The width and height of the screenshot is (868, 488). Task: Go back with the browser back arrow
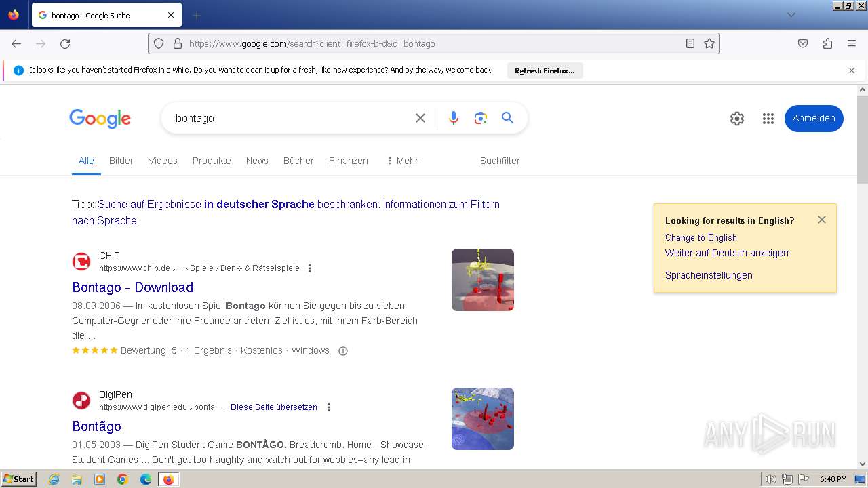[16, 43]
